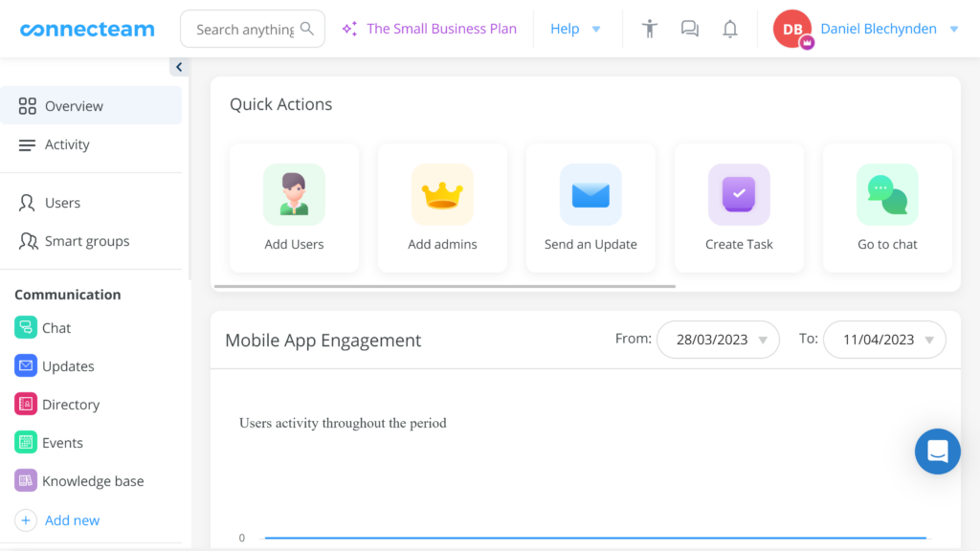
Task: Open the Knowledge base sidebar item
Action: coord(92,481)
